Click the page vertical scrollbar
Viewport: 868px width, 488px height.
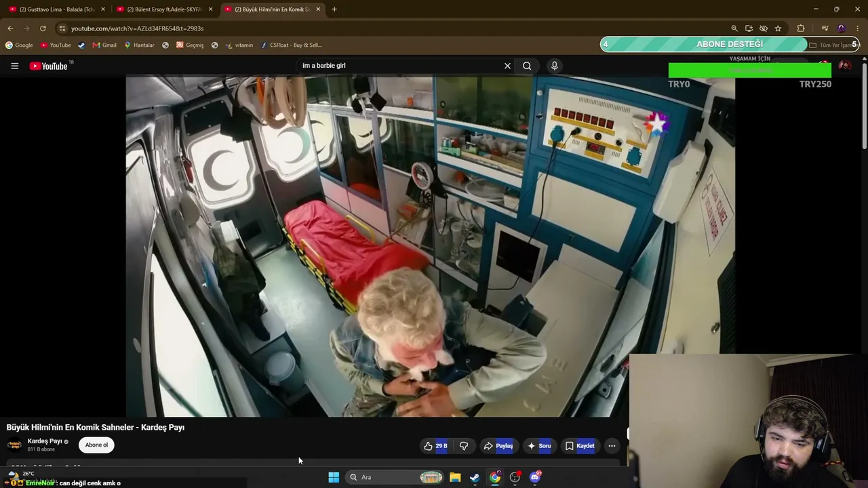point(864,105)
